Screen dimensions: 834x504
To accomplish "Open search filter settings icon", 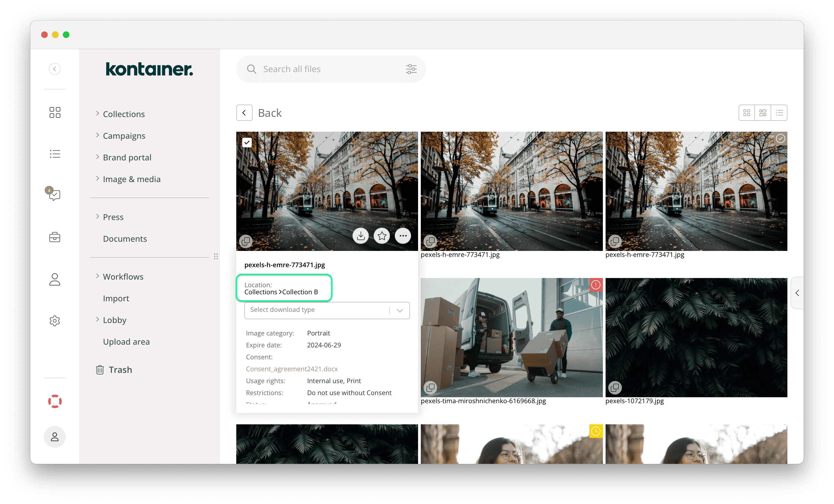I will tap(411, 69).
